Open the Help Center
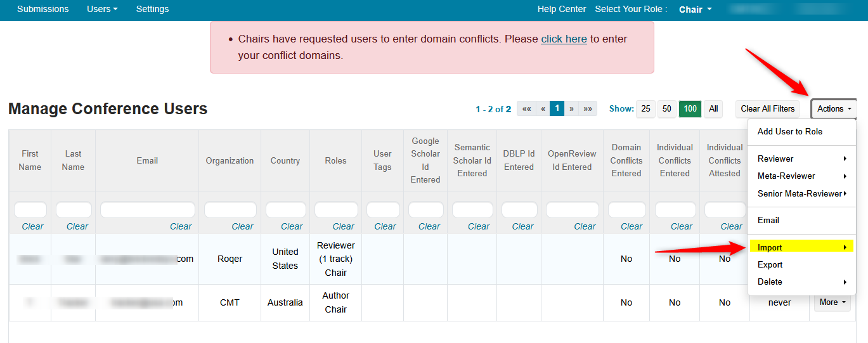 click(562, 9)
